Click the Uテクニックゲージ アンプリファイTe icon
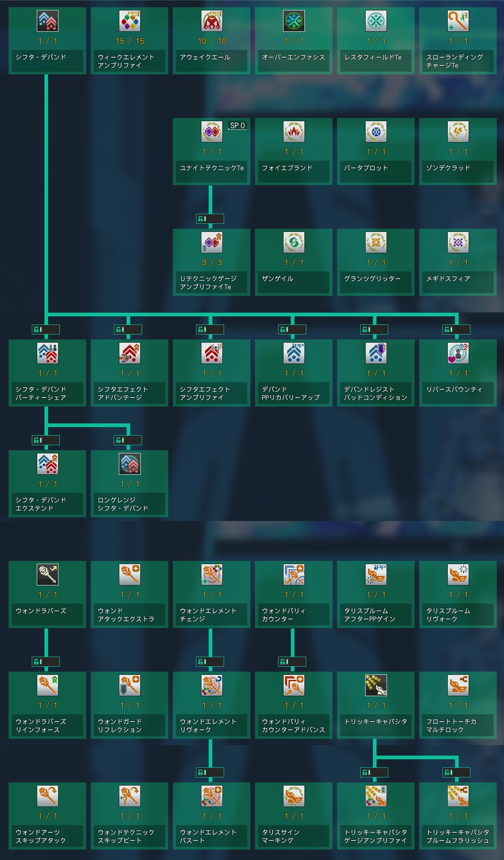Image resolution: width=504 pixels, height=860 pixels. point(212,242)
